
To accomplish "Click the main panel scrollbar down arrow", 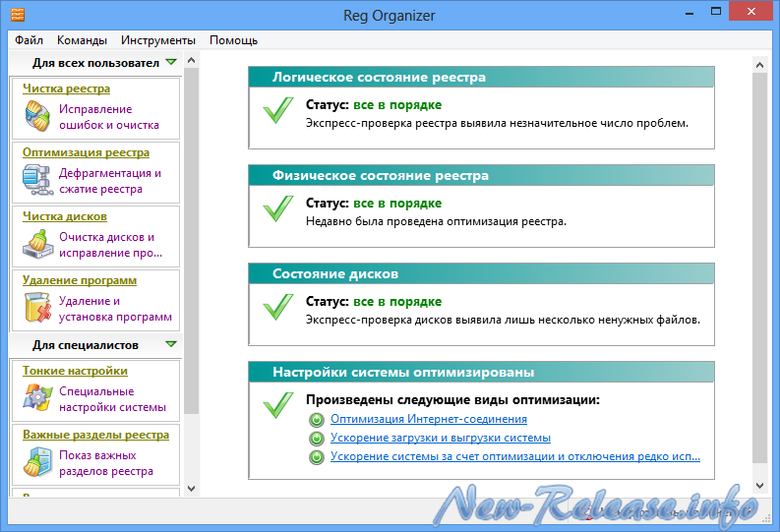I will coord(759,486).
